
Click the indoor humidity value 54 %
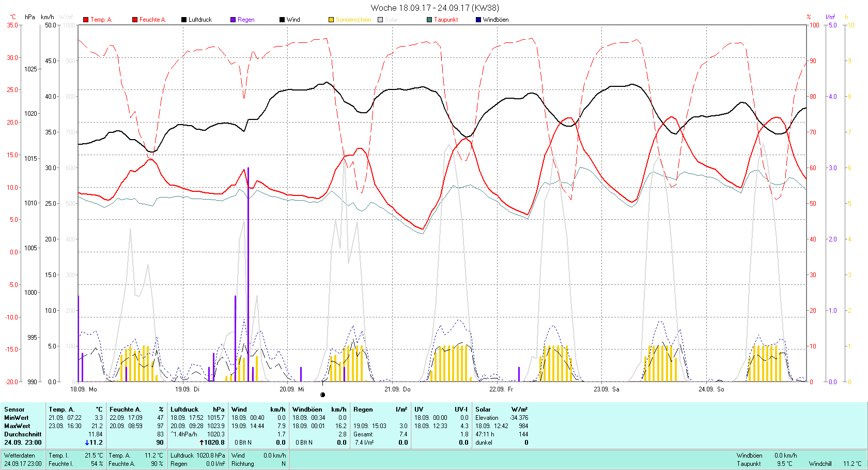point(97,464)
